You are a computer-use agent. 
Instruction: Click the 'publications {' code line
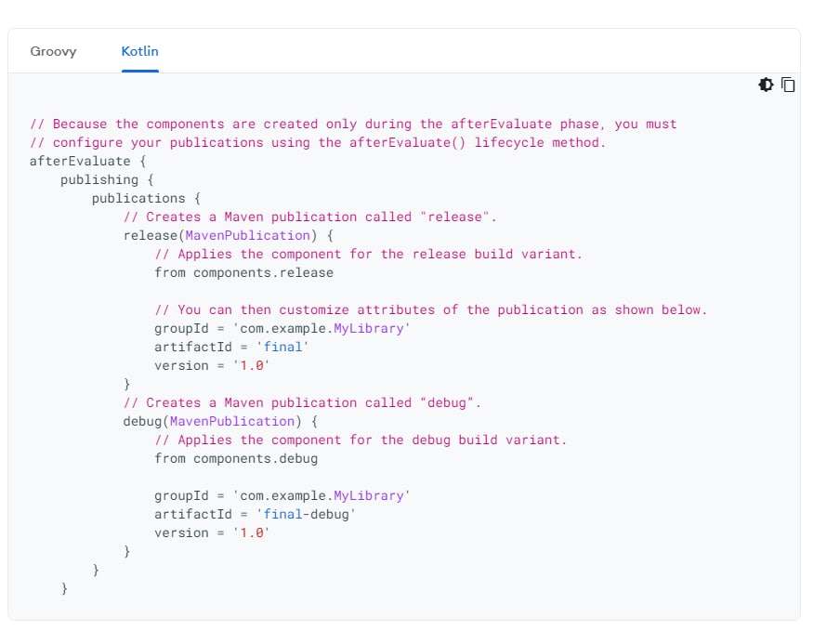147,198
